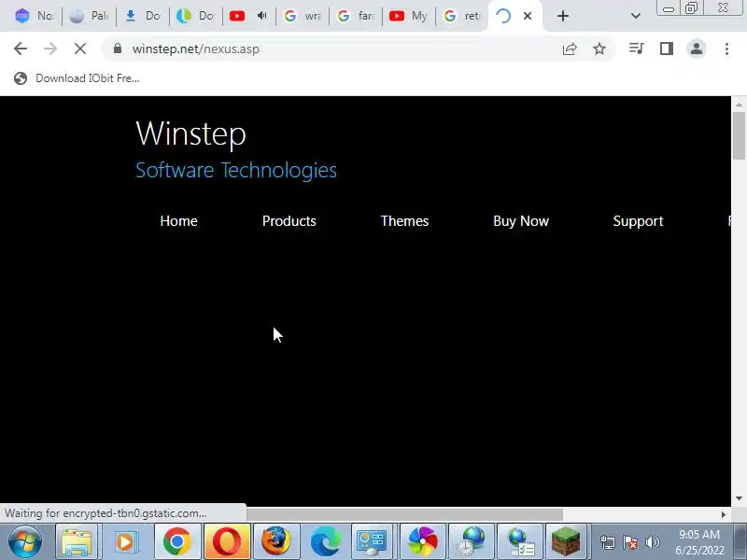The image size is (747, 560).
Task: Open a new tab
Action: [x=563, y=16]
